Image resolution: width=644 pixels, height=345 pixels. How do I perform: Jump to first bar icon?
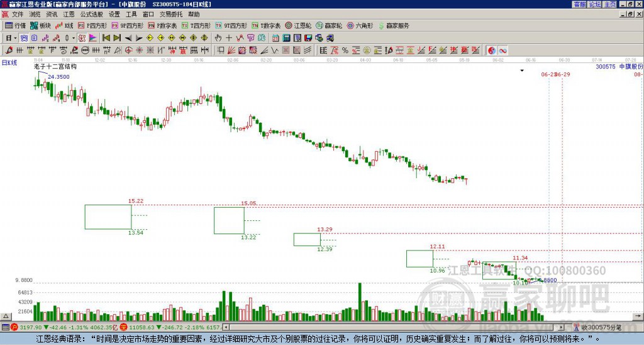point(106,38)
